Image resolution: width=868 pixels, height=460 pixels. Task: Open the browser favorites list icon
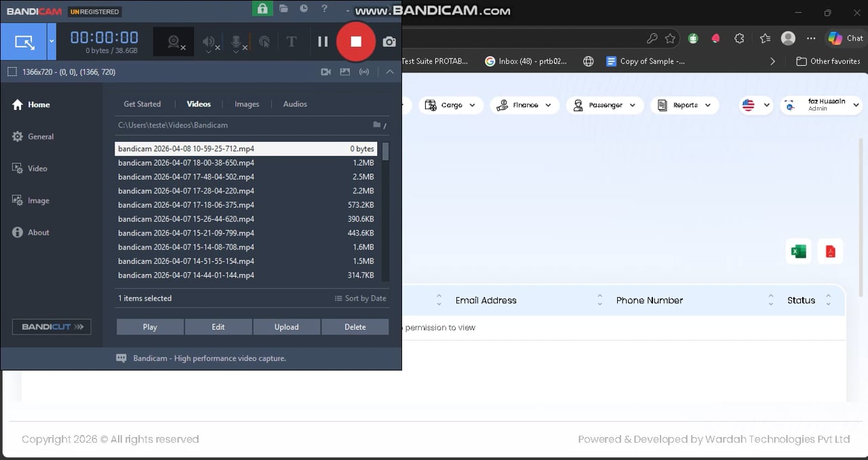765,39
